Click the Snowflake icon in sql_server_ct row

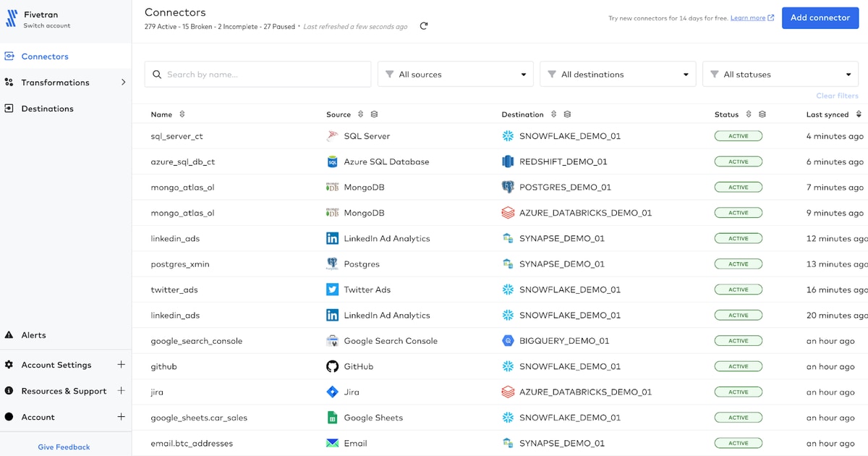[508, 136]
